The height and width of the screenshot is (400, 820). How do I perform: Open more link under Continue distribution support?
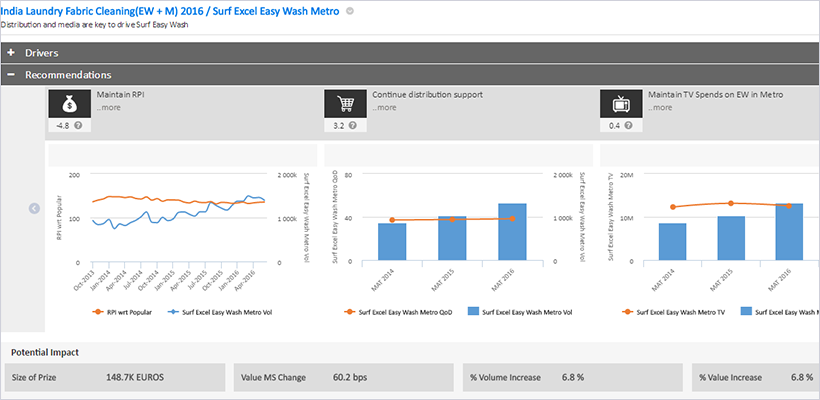[384, 106]
